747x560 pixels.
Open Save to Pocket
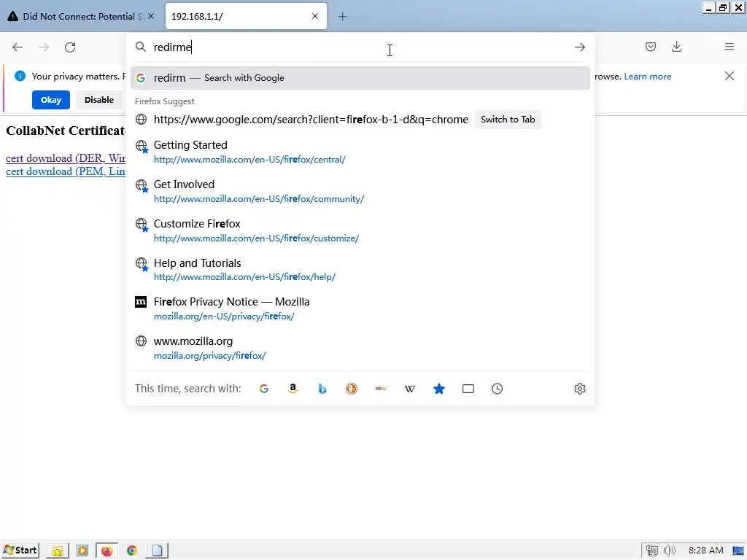[x=650, y=47]
